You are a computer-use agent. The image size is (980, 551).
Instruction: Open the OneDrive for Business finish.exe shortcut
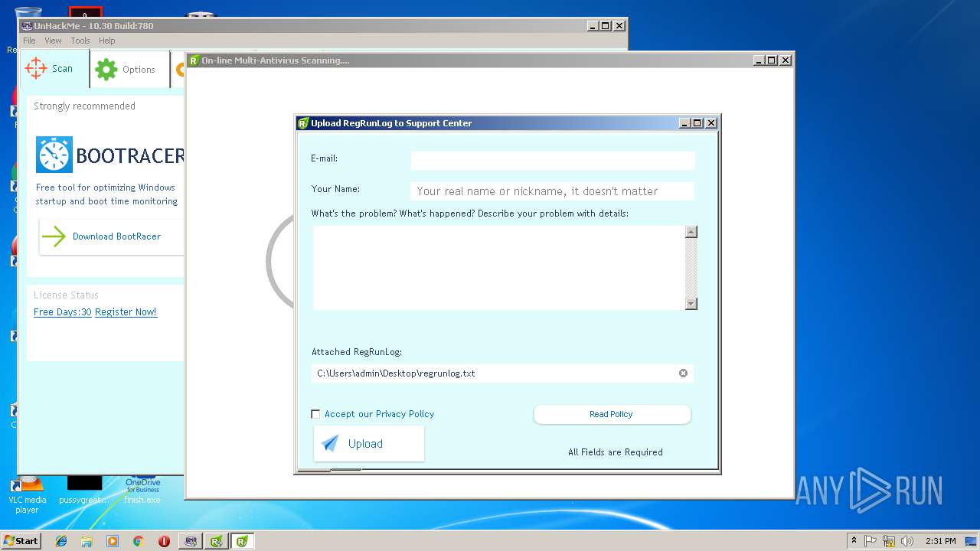pyautogui.click(x=142, y=490)
